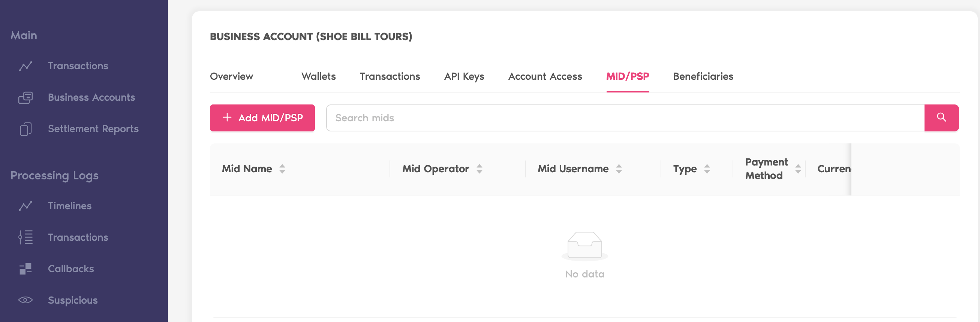980x322 pixels.
Task: Click the magnifier search icon button
Action: [941, 118]
